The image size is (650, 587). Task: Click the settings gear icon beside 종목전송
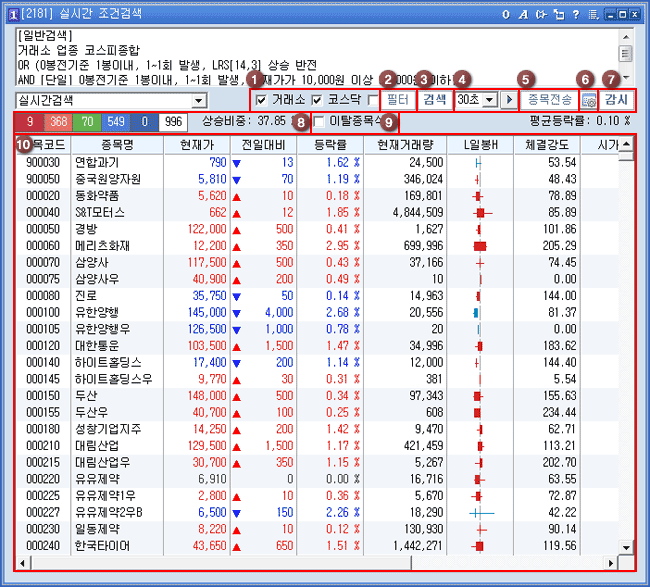(x=589, y=100)
